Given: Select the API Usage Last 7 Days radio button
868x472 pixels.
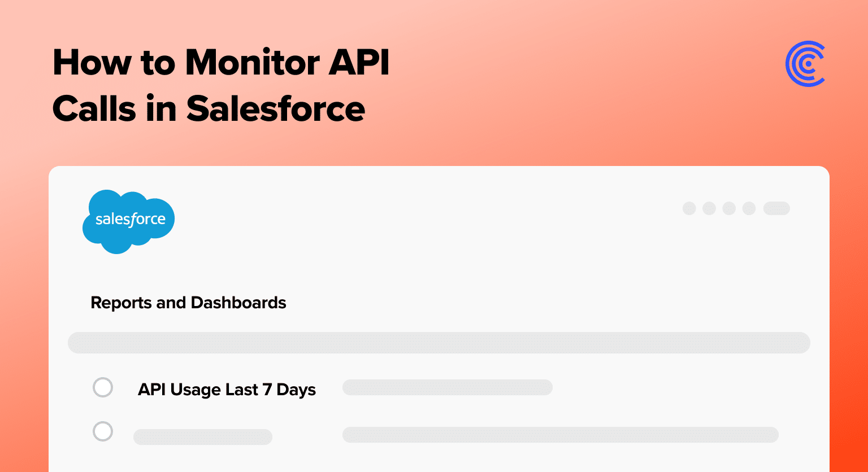Looking at the screenshot, I should click(x=103, y=388).
